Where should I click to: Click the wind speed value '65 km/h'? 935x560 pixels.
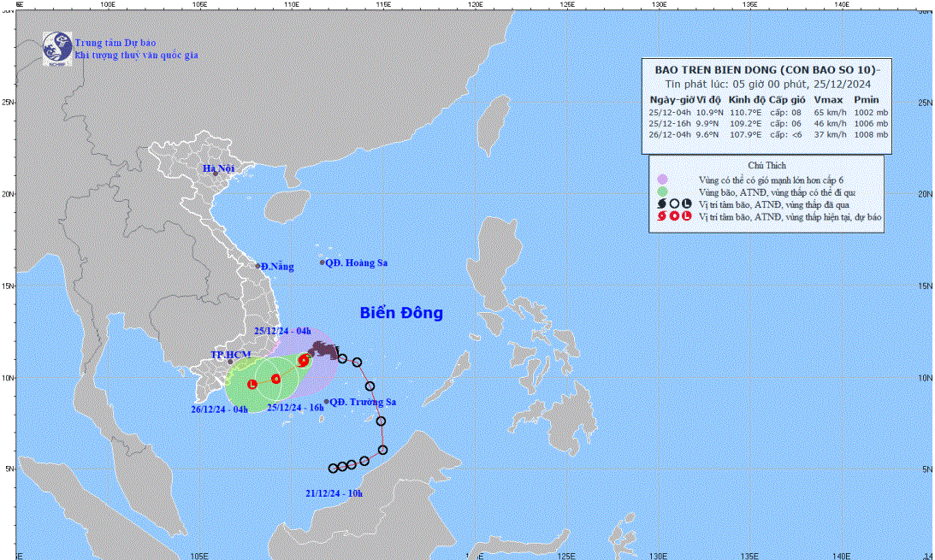click(830, 113)
